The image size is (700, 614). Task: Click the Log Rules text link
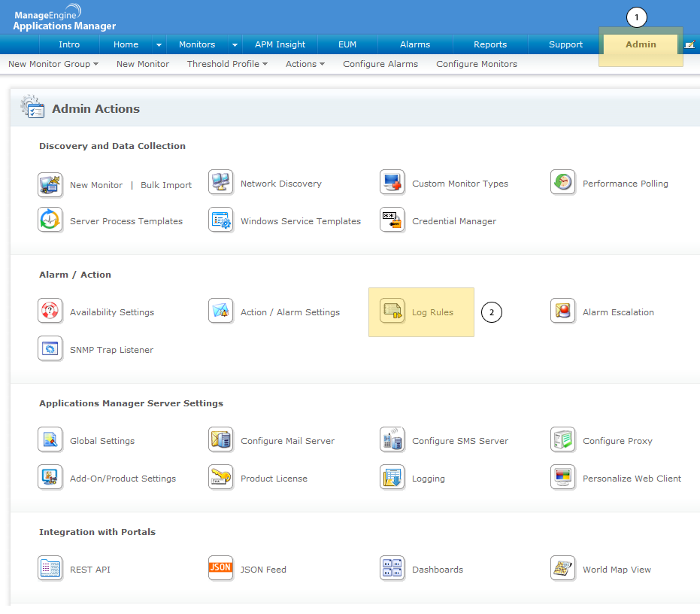point(432,312)
